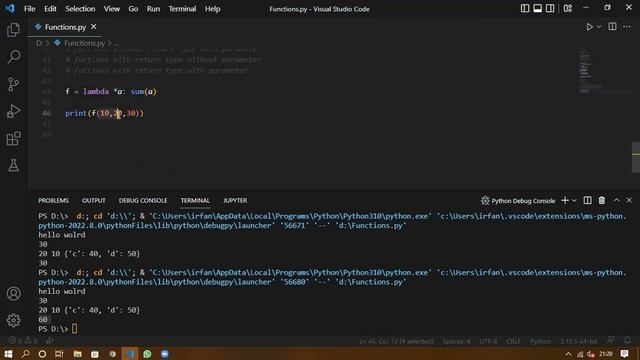Open the Accounts menu icon
This screenshot has height=360, width=640.
pos(13,293)
